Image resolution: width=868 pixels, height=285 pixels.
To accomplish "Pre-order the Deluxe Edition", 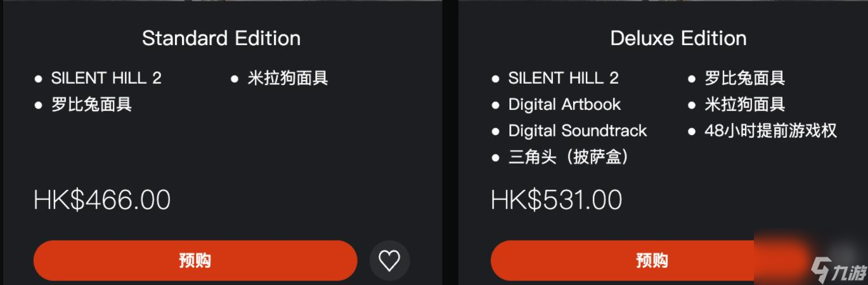I will pos(652,260).
